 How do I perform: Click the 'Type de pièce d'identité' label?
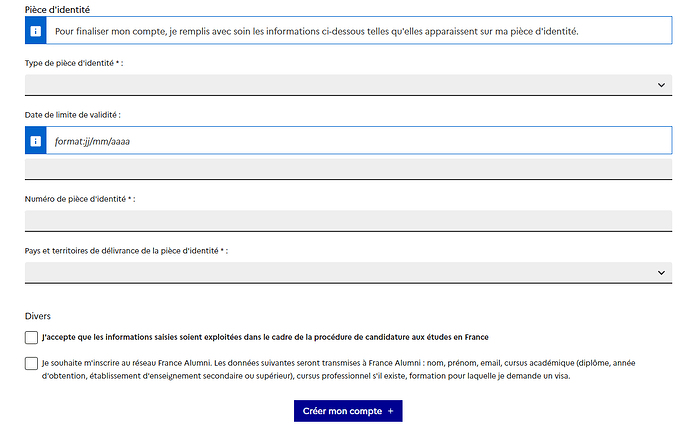tap(74, 63)
